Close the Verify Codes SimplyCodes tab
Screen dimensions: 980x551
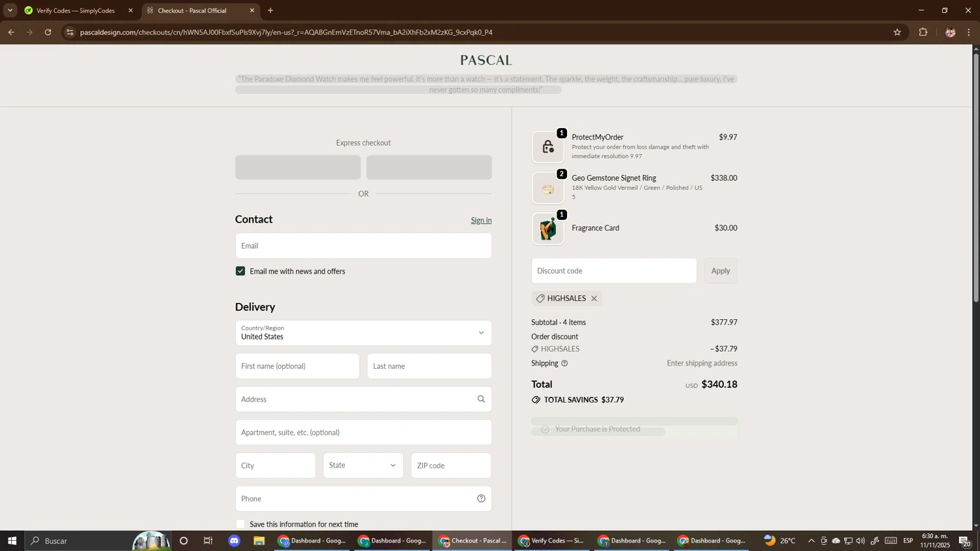(131, 10)
